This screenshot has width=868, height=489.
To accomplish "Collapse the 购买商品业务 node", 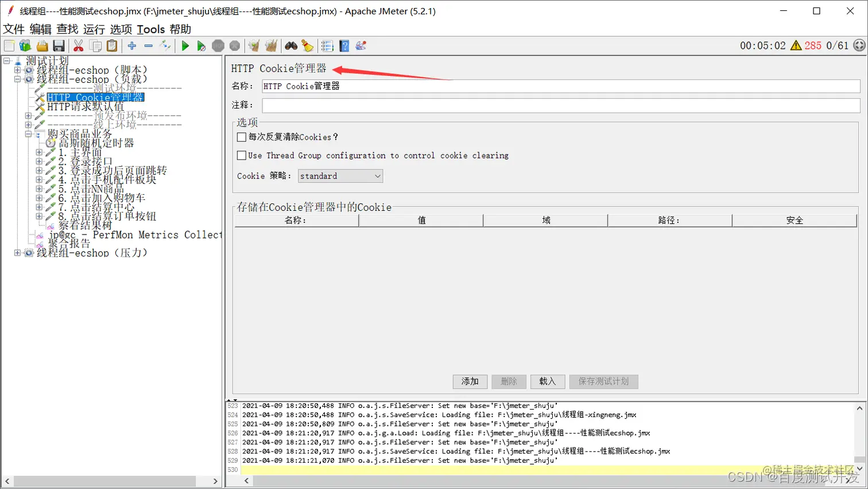I will pos(28,134).
